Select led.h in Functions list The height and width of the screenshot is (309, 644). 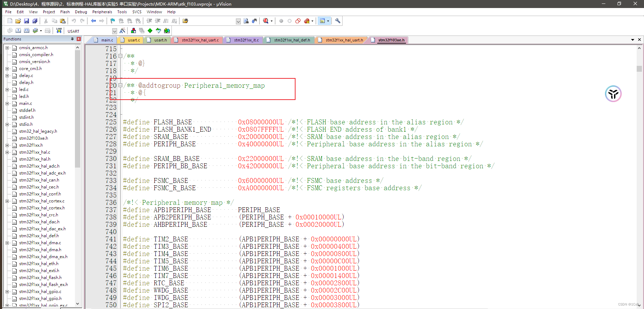pyautogui.click(x=24, y=96)
